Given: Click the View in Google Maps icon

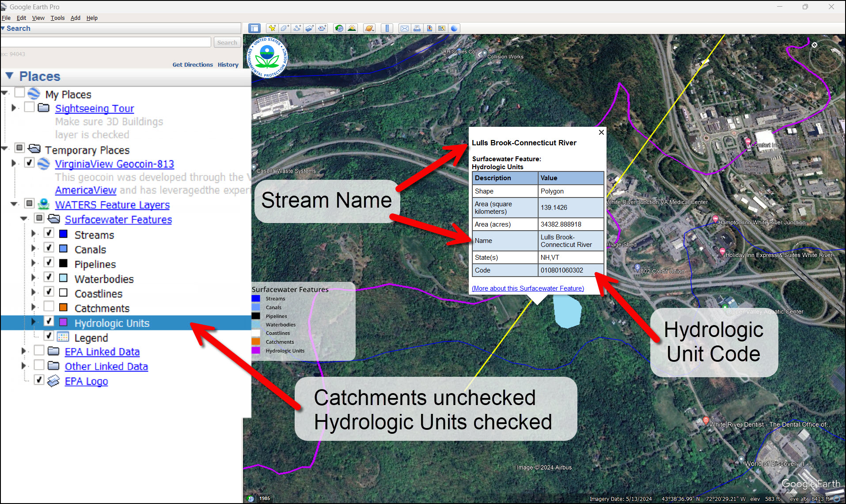Looking at the screenshot, I should 441,28.
